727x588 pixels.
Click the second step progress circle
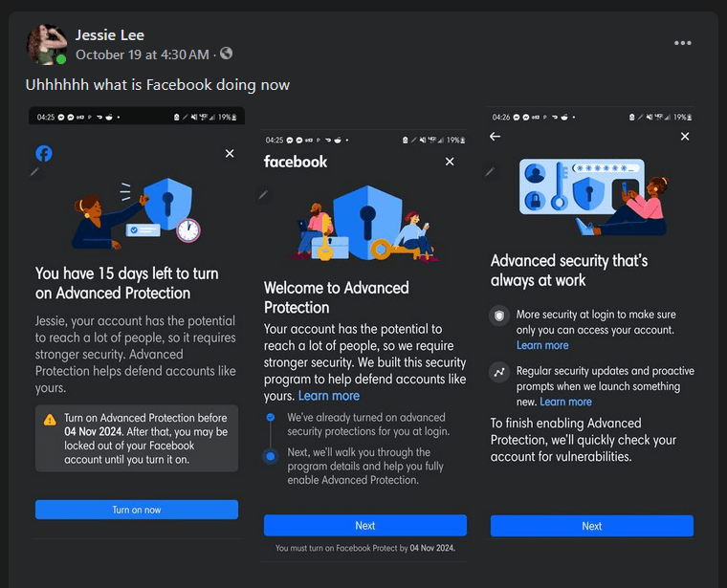click(271, 456)
